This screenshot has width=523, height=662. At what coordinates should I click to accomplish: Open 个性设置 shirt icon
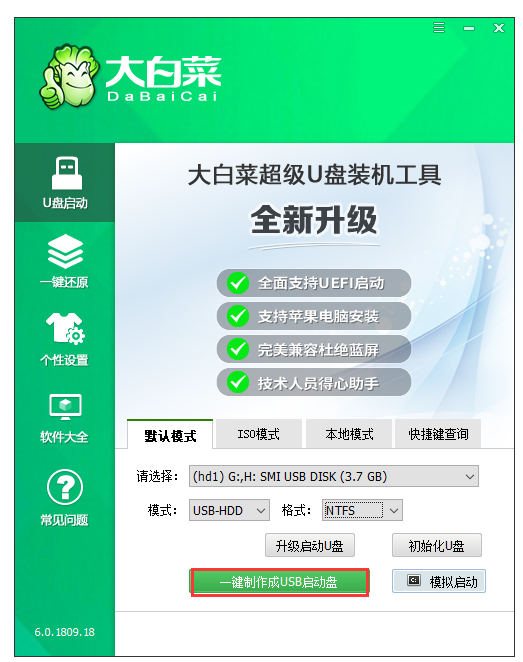point(65,328)
